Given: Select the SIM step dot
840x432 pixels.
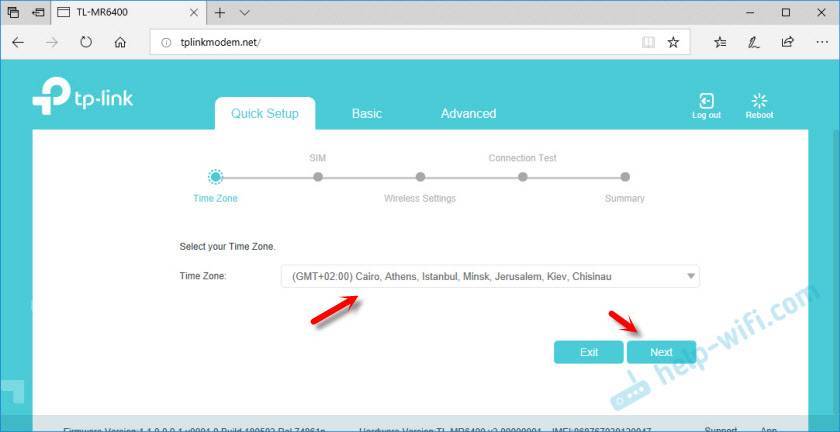Looking at the screenshot, I should coord(318,177).
